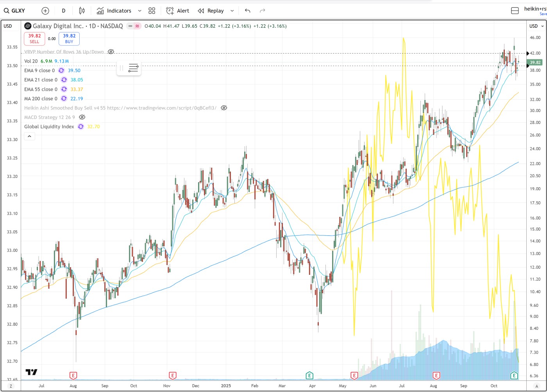Undo the last chart action
Viewport: 547px width, 392px height.
point(247,11)
